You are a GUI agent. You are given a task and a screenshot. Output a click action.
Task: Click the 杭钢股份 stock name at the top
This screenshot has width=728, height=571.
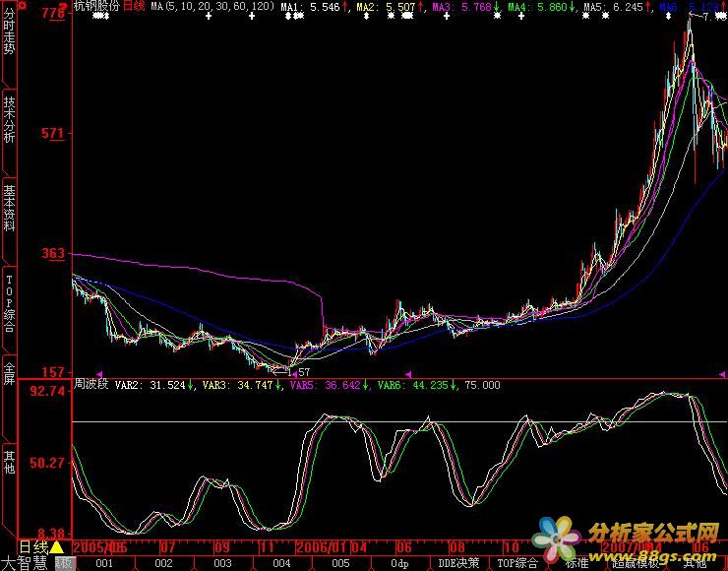click(x=96, y=7)
